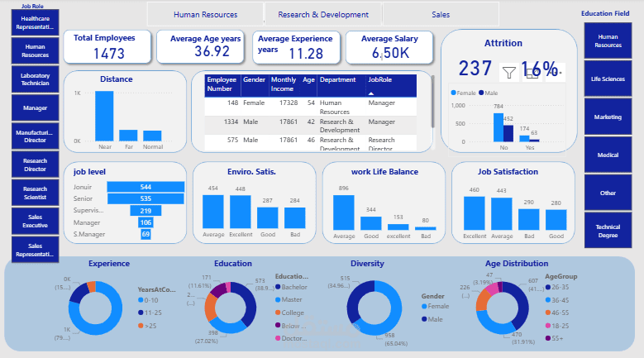Select the Near bar in Distance chart
Viewport: 644px width, 358px height.
104,117
